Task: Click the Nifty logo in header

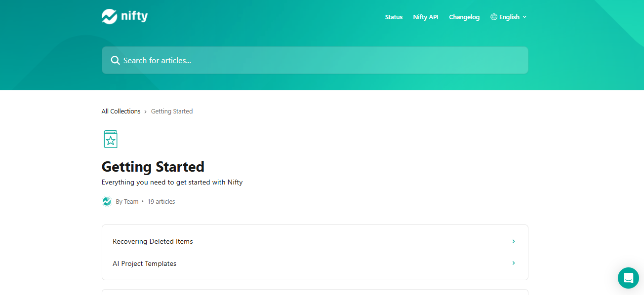Action: point(124,16)
